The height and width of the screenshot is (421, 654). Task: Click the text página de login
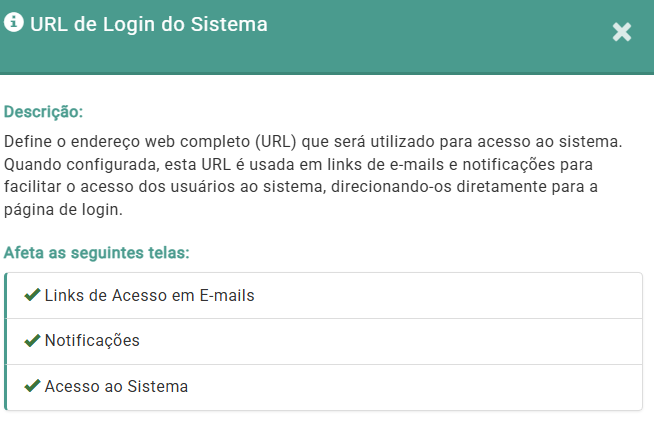pos(62,211)
